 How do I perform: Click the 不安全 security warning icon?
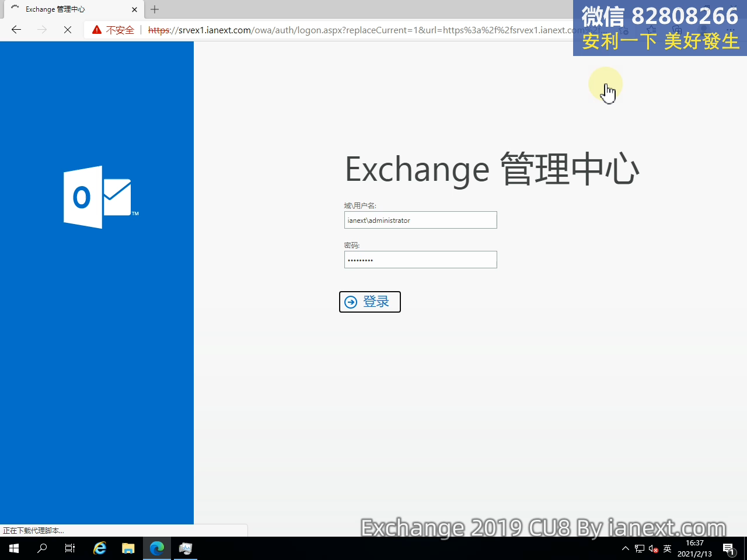point(97,30)
